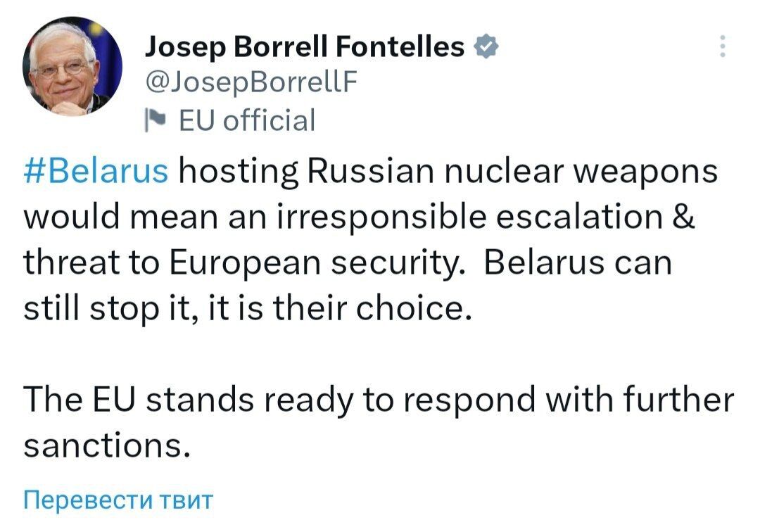Viewport: 760px width, 532px height.
Task: Click the blue verified badge
Action: point(487,48)
